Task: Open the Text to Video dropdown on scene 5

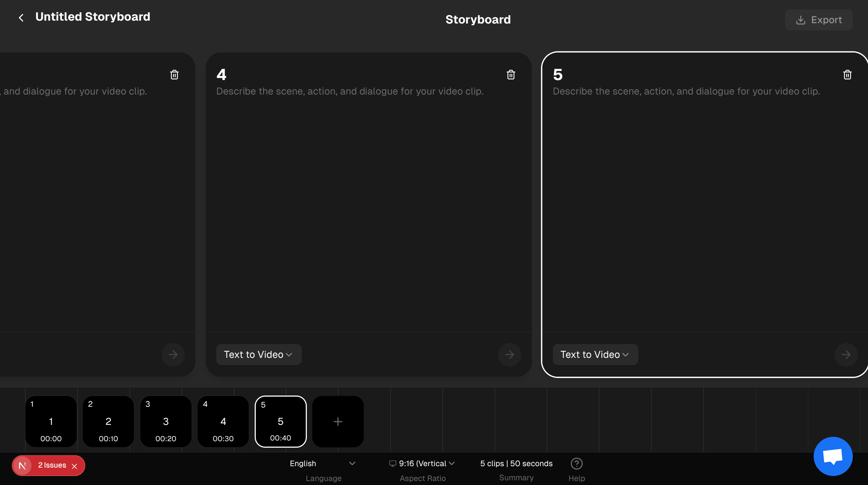Action: [x=595, y=355]
